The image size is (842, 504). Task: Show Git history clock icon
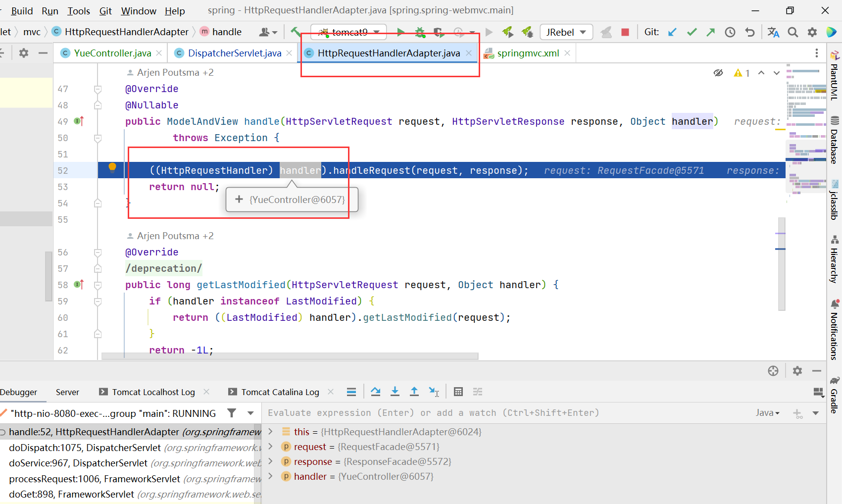coord(730,32)
